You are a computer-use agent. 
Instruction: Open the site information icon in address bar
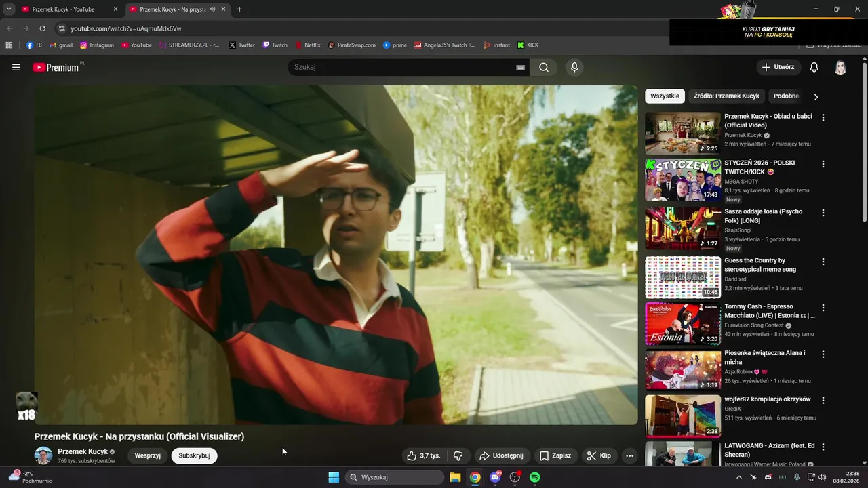click(x=61, y=28)
